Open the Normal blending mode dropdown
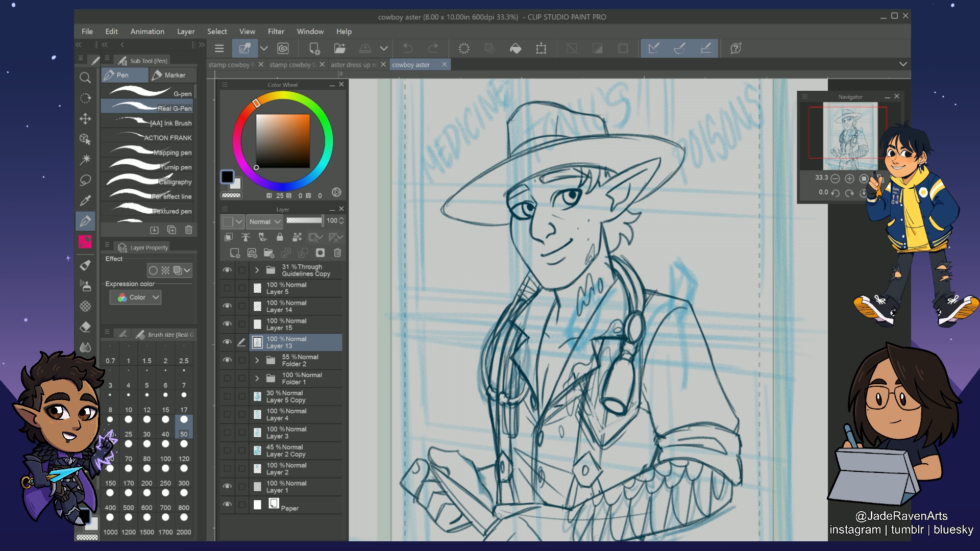Viewport: 980px width, 551px height. click(264, 221)
